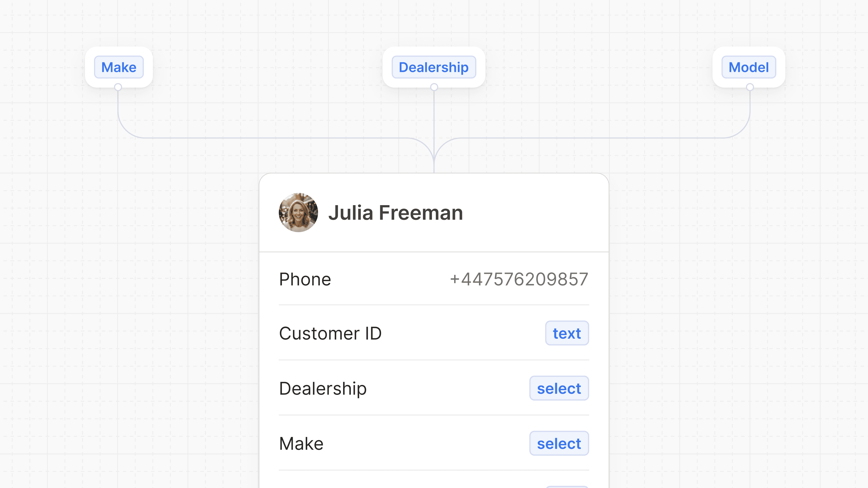Screen dimensions: 868x488
Task: Open the Make select dropdown in card
Action: [x=559, y=443]
